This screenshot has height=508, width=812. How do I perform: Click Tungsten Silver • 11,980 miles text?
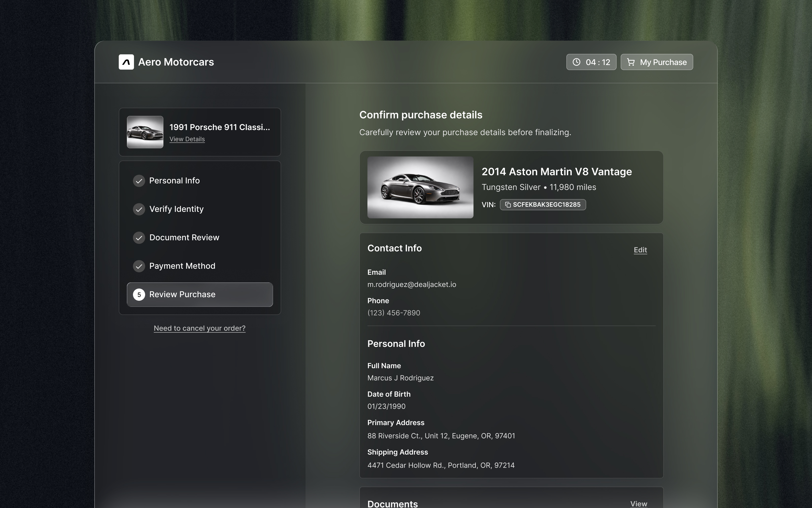pyautogui.click(x=539, y=187)
